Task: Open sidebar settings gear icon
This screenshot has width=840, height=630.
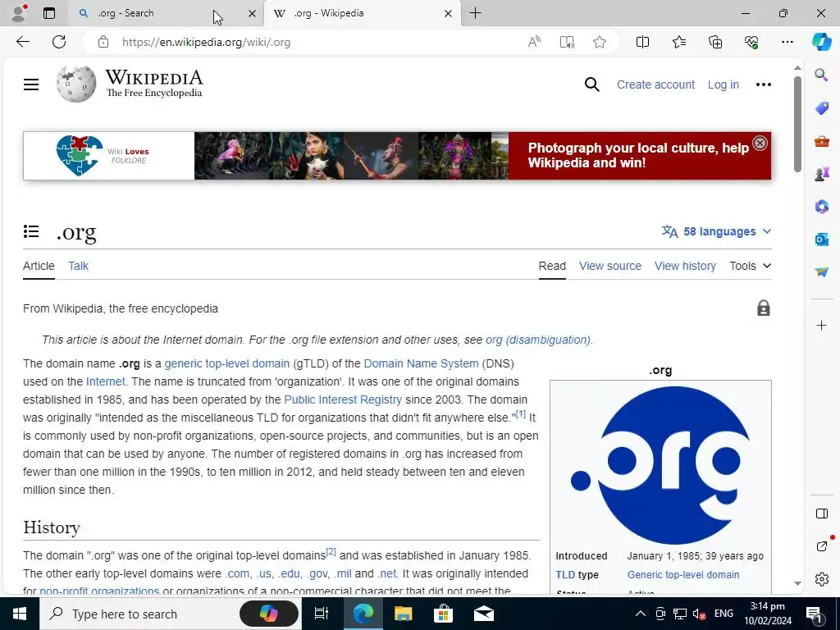Action: pos(821,579)
